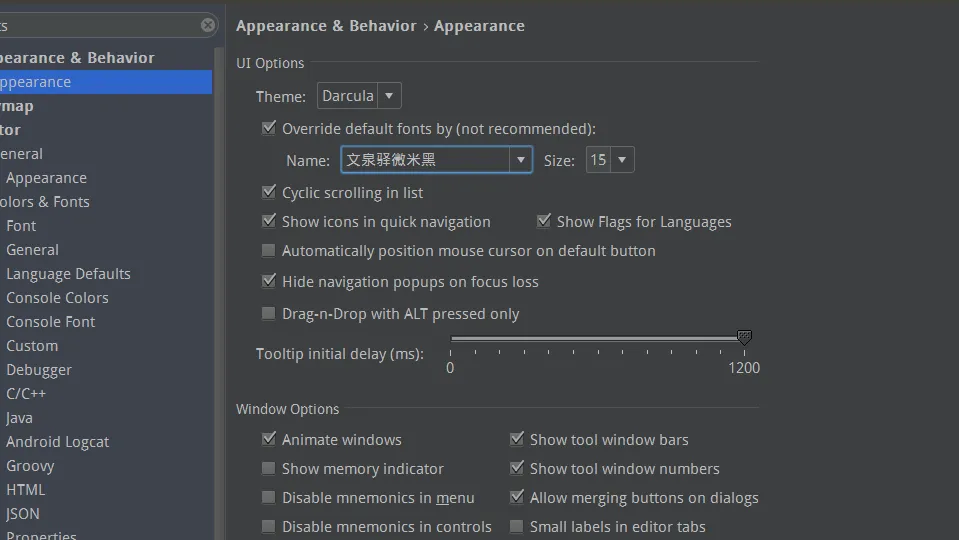959x540 pixels.
Task: Enable Drag-n-Drop with ALT pressed only
Action: (x=268, y=313)
